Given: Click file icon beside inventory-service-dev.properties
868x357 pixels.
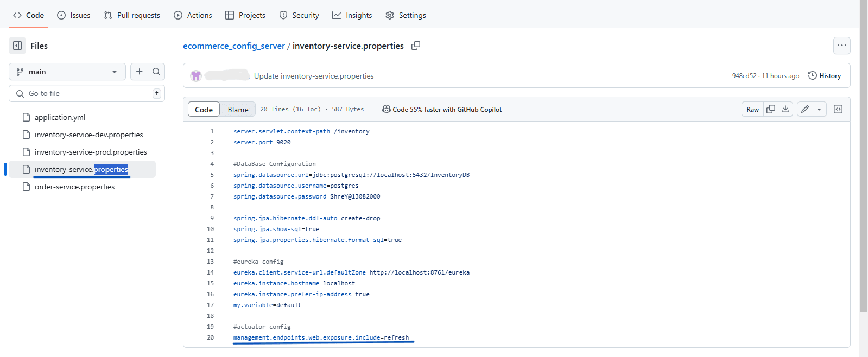Looking at the screenshot, I should pyautogui.click(x=26, y=135).
